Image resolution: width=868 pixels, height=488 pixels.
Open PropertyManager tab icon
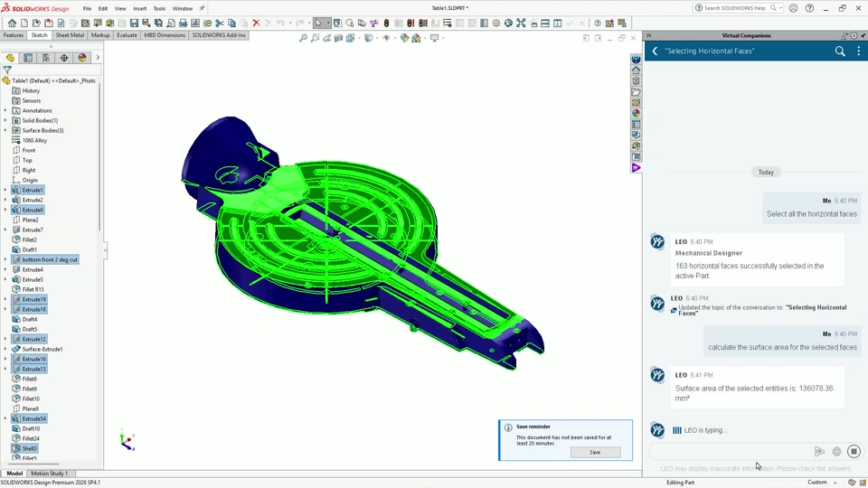click(28, 58)
